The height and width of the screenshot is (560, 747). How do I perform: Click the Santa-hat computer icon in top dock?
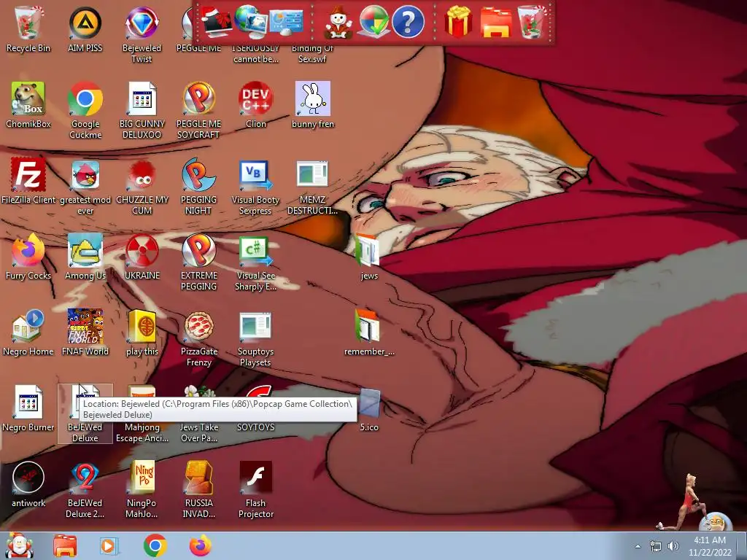[x=216, y=21]
